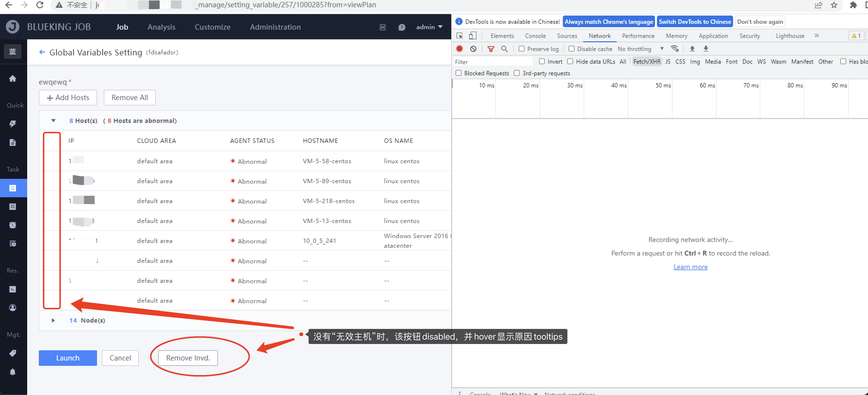Enable the Preserve log checkbox
868x395 pixels.
521,49
